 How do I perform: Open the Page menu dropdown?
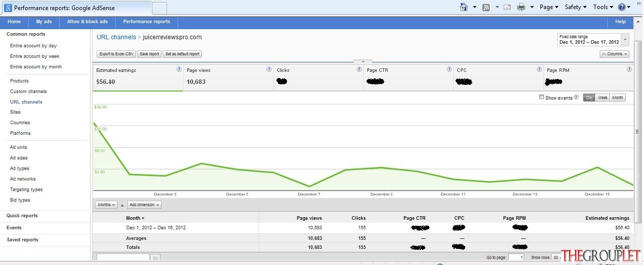[x=549, y=7]
